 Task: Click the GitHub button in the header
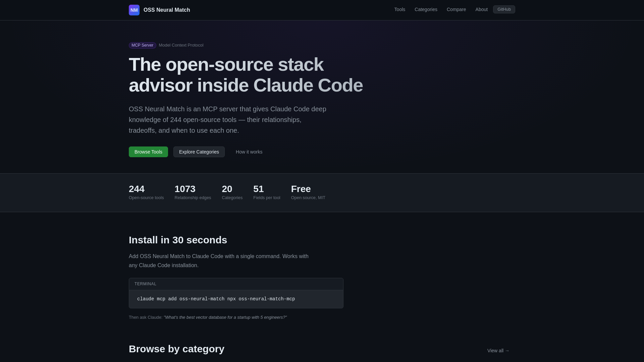coord(504,9)
